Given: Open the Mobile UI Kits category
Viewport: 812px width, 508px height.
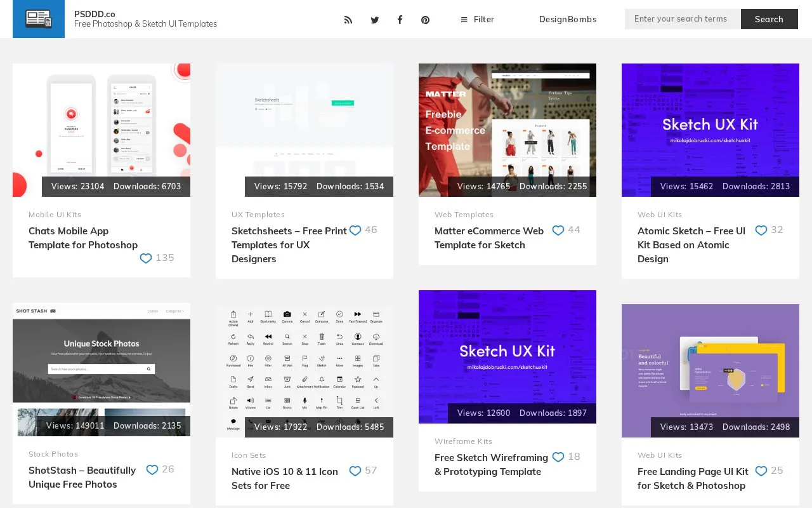Looking at the screenshot, I should (55, 215).
